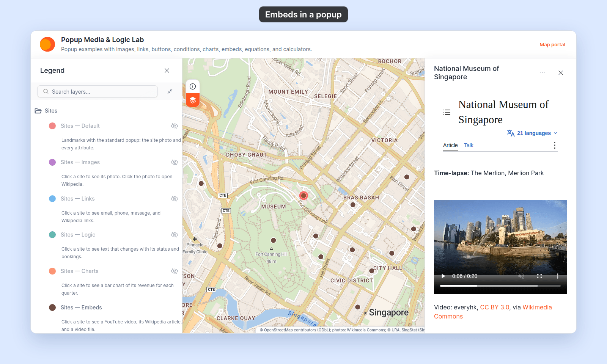Focus the Search layers input field
Image resolution: width=607 pixels, height=364 pixels.
[x=97, y=91]
